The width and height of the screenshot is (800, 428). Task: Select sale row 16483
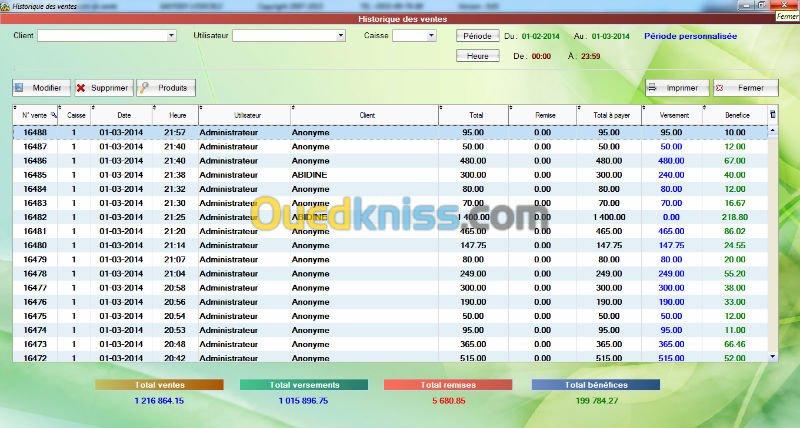(x=390, y=203)
